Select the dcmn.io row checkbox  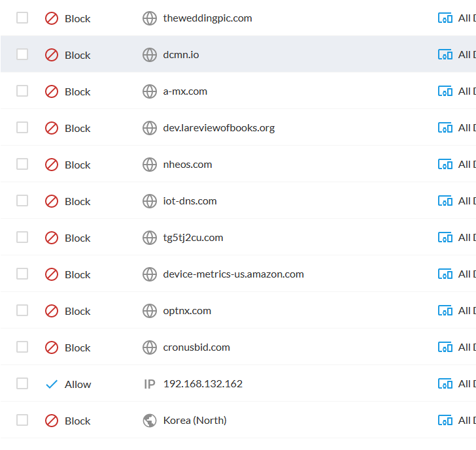(22, 54)
